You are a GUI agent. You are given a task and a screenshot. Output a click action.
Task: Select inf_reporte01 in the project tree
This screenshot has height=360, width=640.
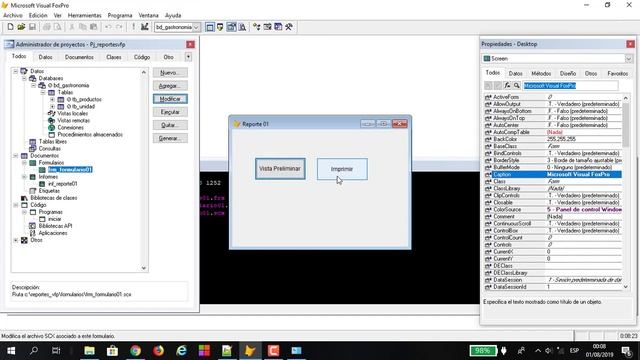click(62, 184)
